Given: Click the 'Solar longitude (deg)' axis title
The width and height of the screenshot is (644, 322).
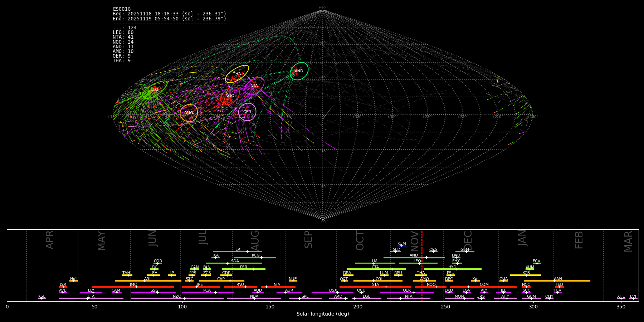Looking at the screenshot, I should click(x=323, y=314).
